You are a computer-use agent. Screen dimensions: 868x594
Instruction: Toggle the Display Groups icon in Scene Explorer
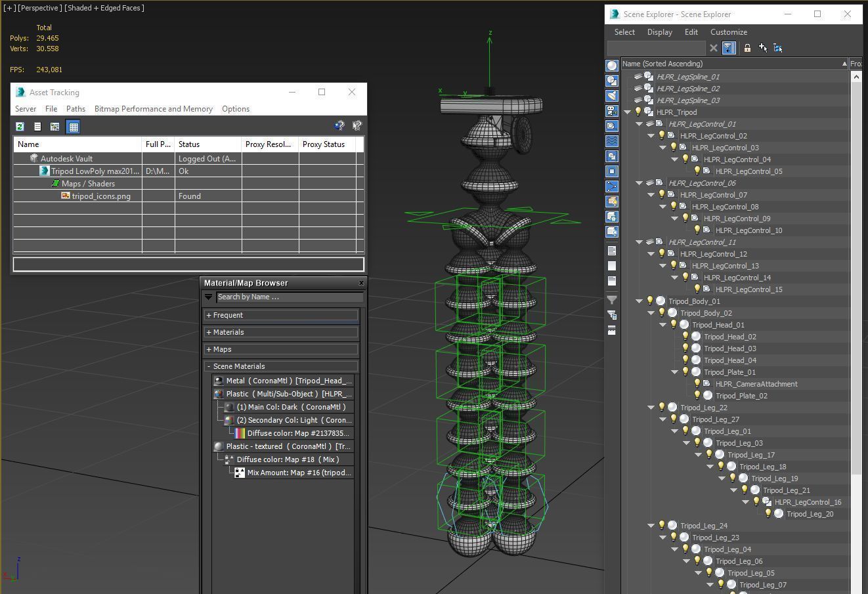coord(612,156)
